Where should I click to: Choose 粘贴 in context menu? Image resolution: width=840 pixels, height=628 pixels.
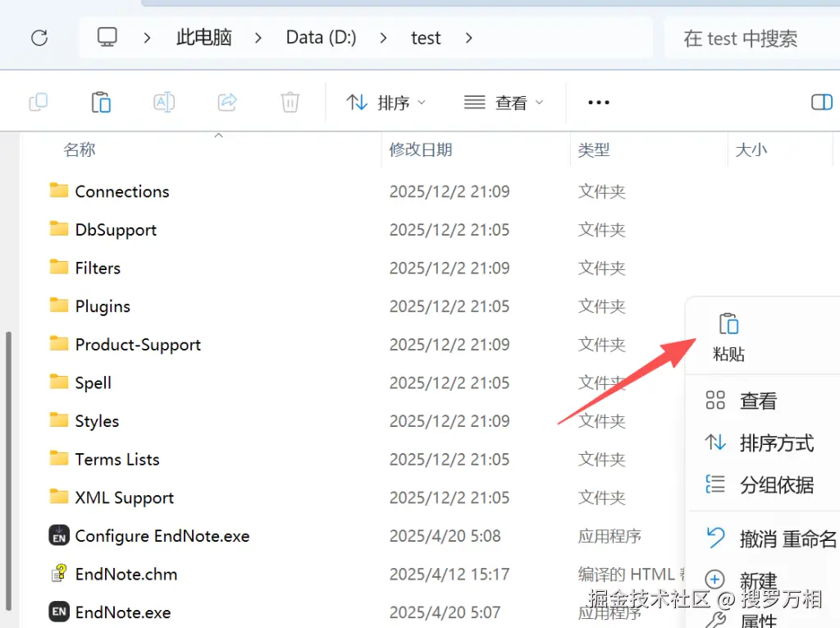[x=728, y=337]
